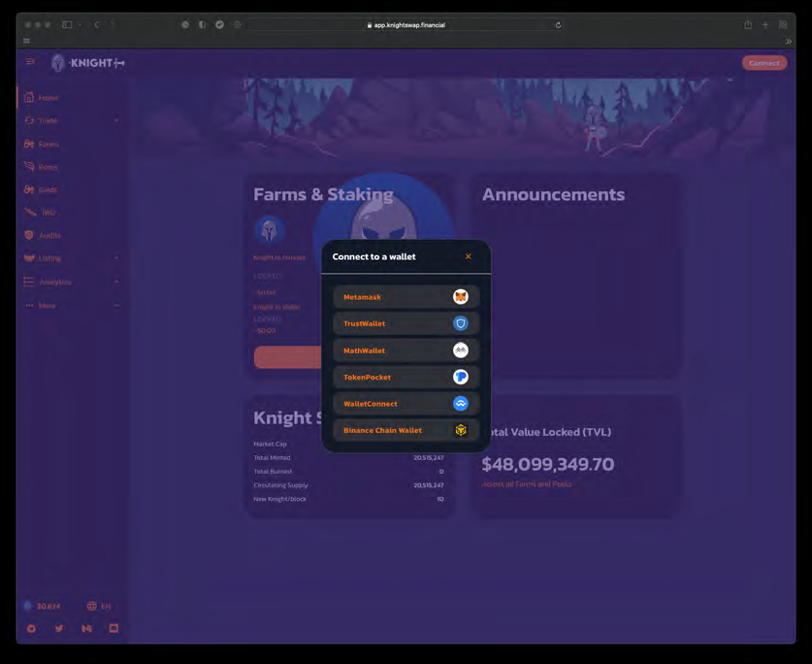Click the Home house icon
The width and height of the screenshot is (812, 664).
(29, 97)
